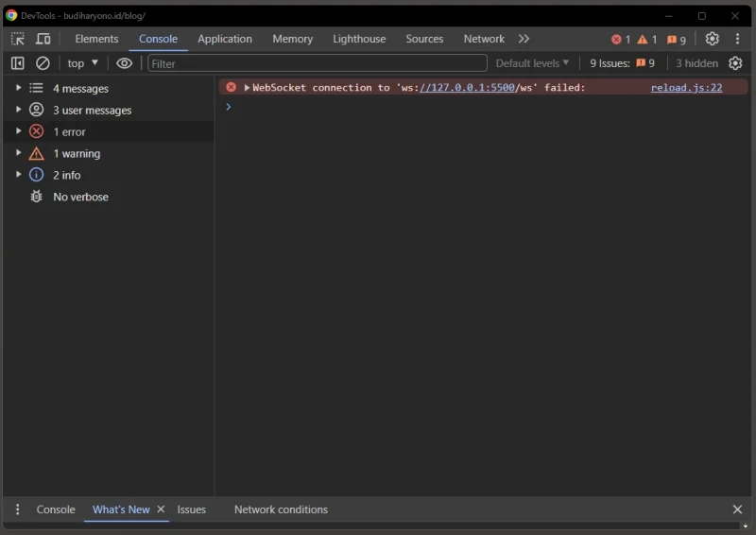Click the Chrome icon in title bar

tap(11, 15)
